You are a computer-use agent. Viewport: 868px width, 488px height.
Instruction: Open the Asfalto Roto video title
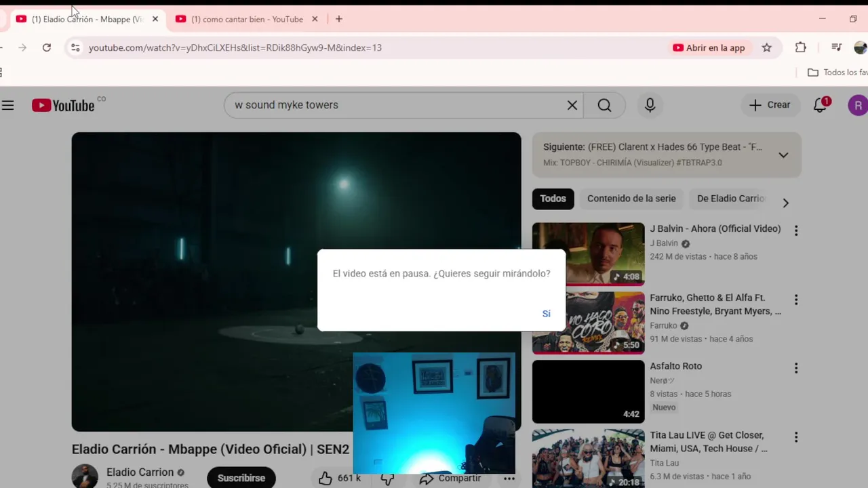point(676,366)
